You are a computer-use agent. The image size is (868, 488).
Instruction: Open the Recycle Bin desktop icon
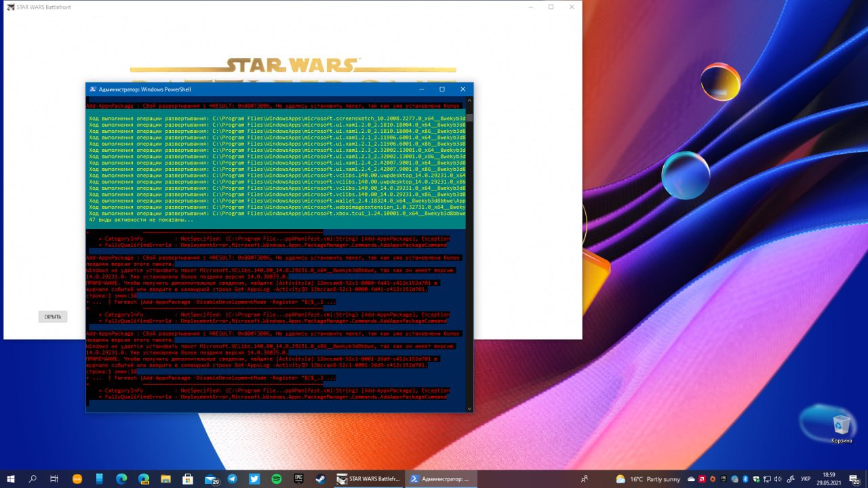pos(841,428)
